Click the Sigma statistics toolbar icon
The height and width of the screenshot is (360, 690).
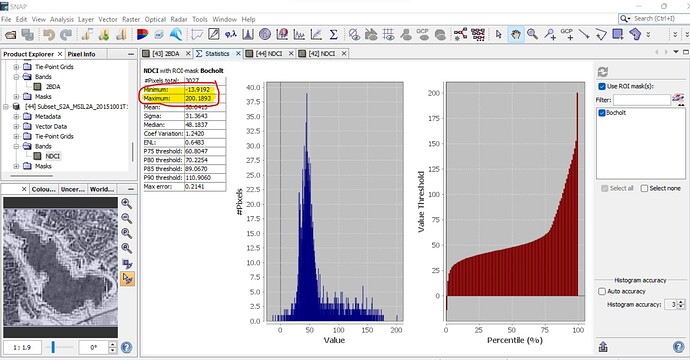click(x=333, y=34)
